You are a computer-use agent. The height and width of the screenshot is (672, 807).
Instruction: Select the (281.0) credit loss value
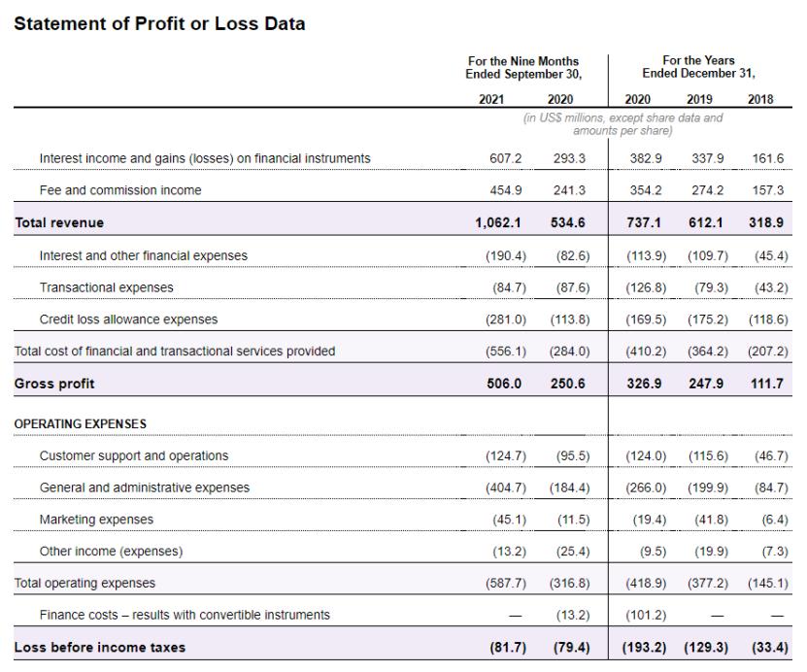coord(506,319)
